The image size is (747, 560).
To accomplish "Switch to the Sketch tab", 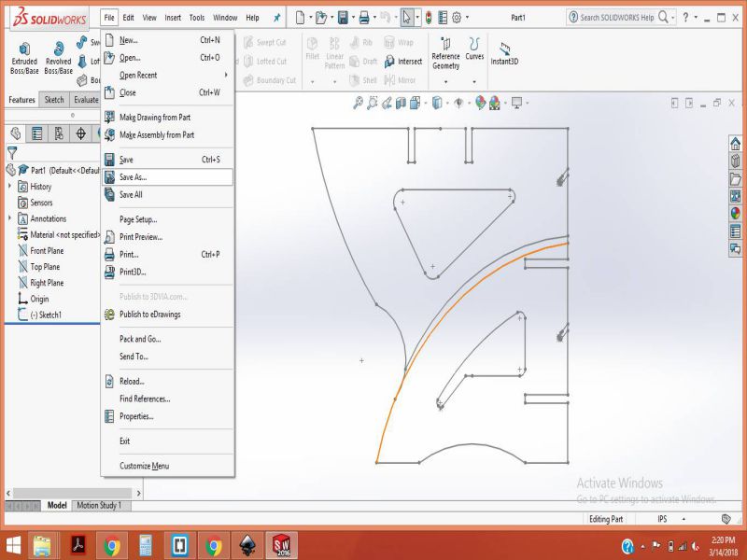I will coord(54,100).
